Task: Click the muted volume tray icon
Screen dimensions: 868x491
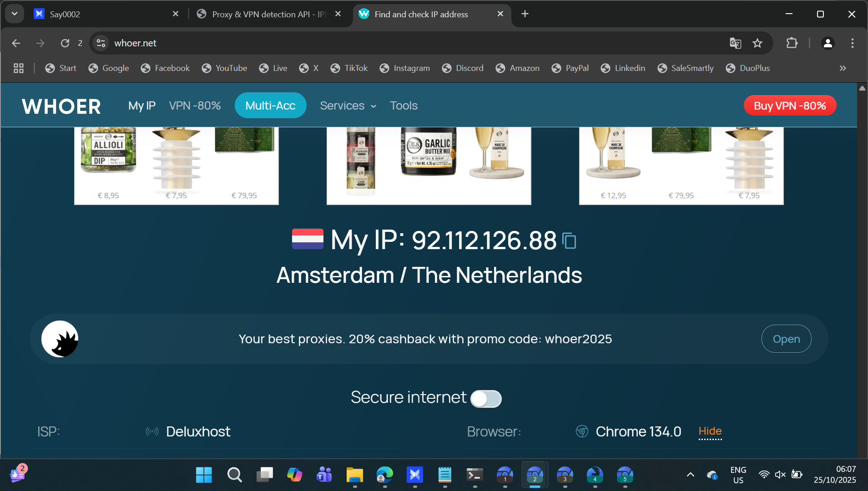Action: coord(780,475)
